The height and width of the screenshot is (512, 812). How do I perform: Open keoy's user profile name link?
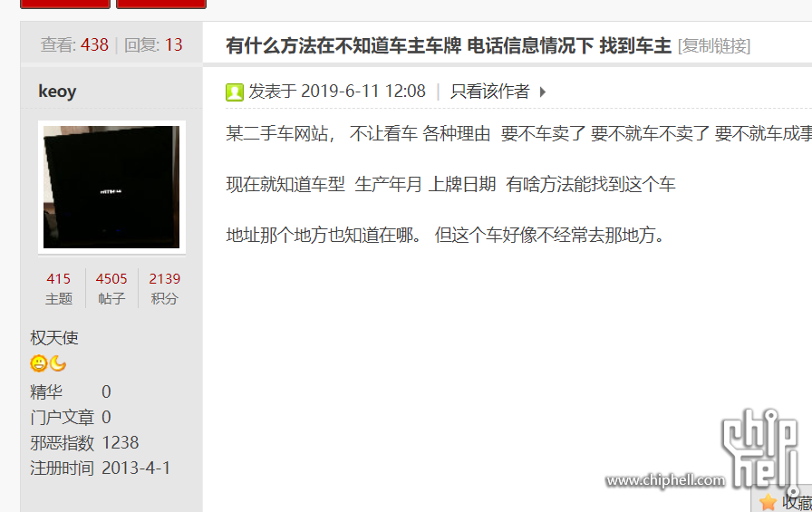tap(57, 92)
